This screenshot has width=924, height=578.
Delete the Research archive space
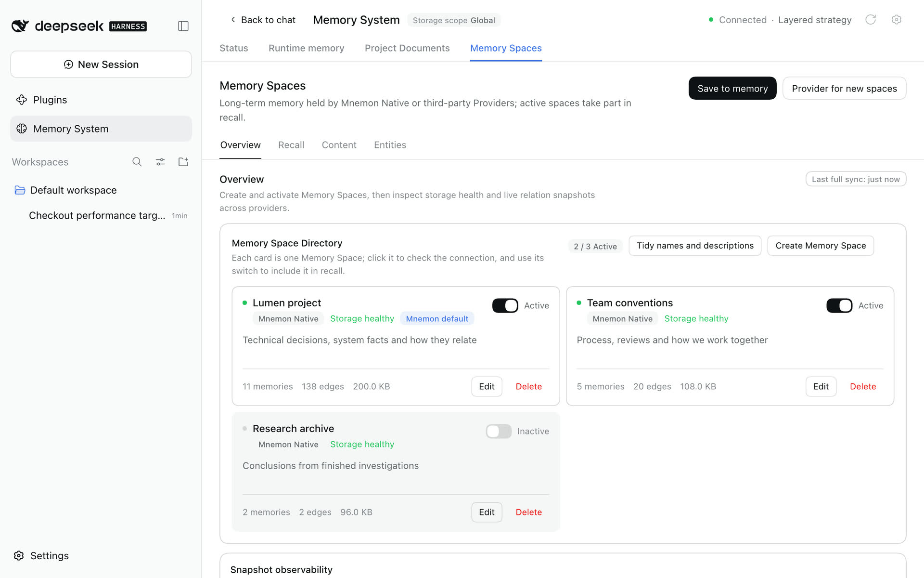coord(528,512)
